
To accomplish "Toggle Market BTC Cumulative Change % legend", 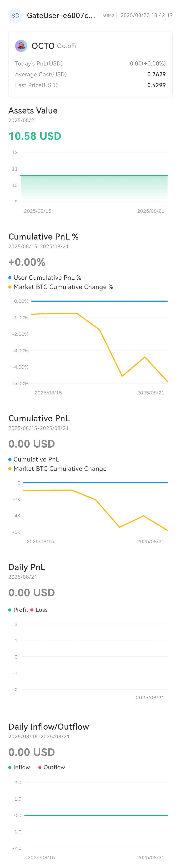I will (61, 287).
